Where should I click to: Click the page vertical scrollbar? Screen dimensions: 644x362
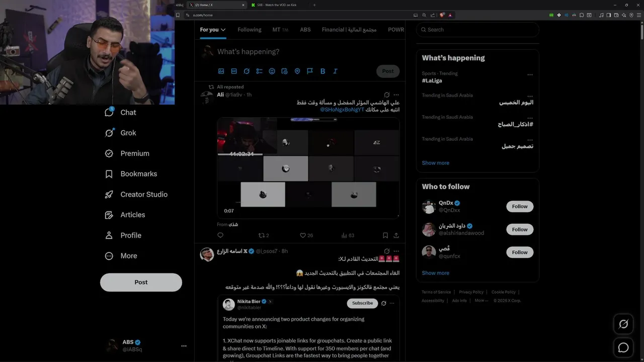pos(642,31)
